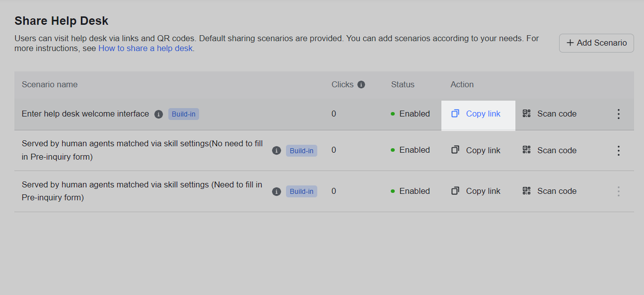Click info icon for 'Need to fill in' scenario
This screenshot has height=295, width=644.
pyautogui.click(x=276, y=191)
